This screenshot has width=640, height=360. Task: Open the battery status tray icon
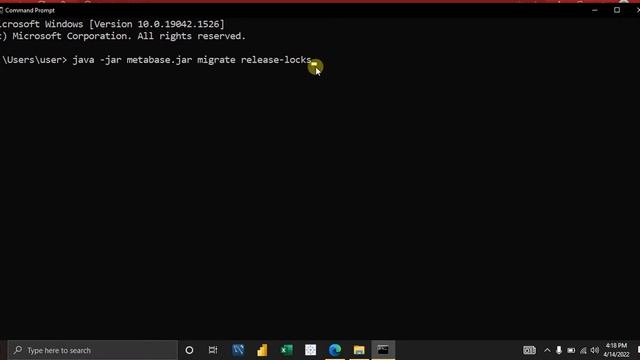[571, 351]
